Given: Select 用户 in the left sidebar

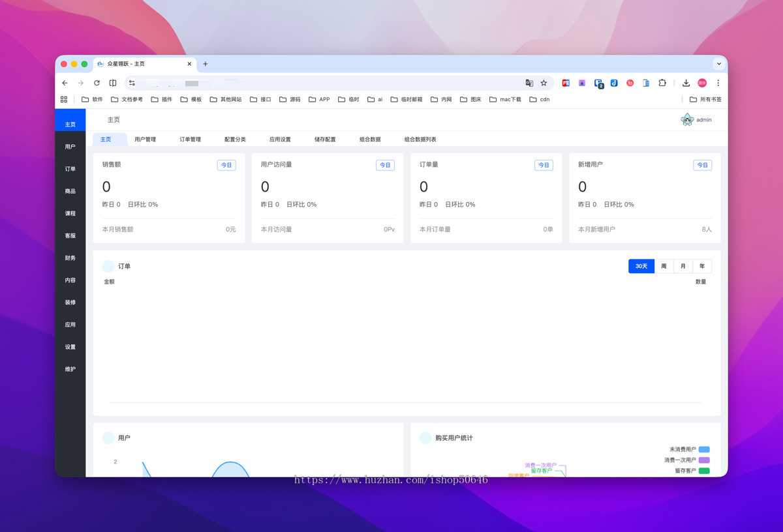Looking at the screenshot, I should click(70, 147).
